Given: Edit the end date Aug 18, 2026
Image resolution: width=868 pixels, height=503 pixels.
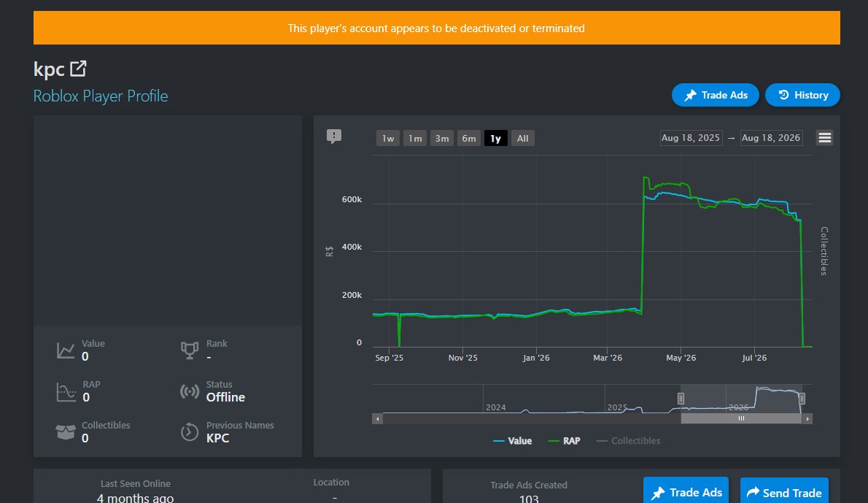Looking at the screenshot, I should point(771,138).
